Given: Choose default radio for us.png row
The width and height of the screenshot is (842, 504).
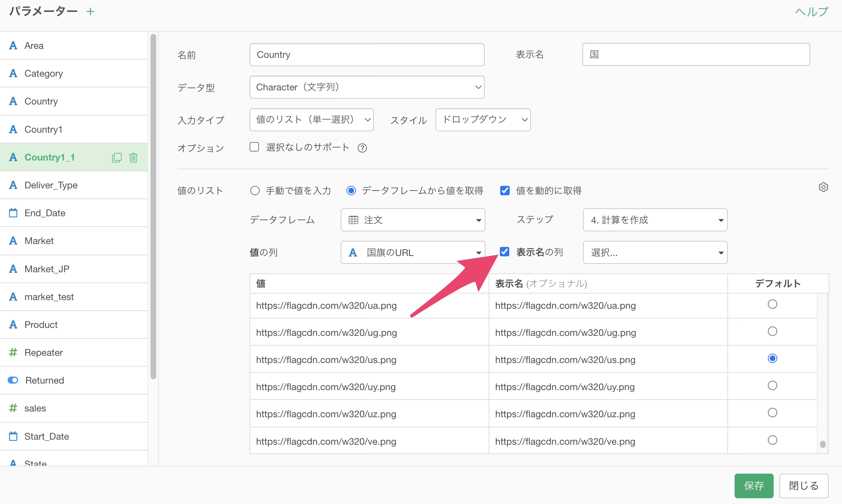Looking at the screenshot, I should [x=773, y=358].
